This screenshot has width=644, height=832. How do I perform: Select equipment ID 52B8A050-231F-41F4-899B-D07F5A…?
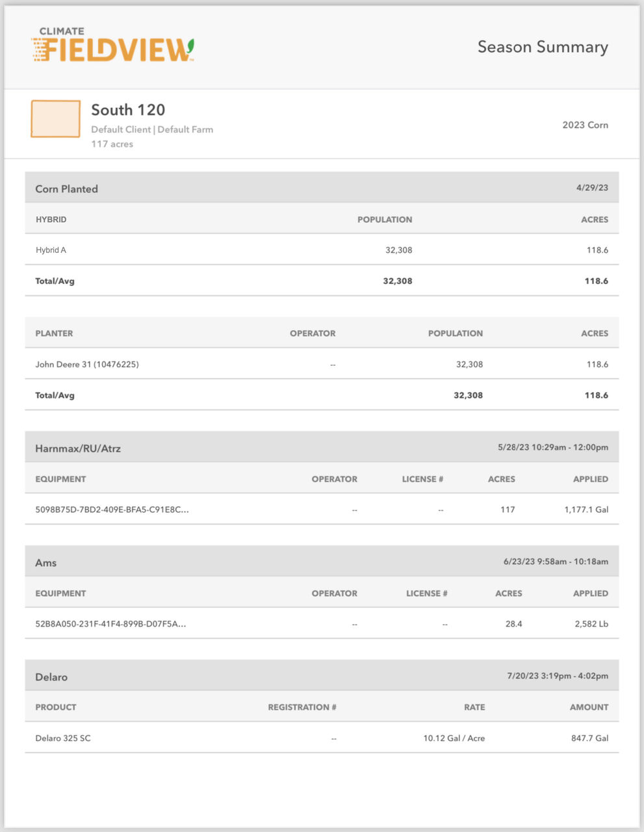tap(110, 624)
